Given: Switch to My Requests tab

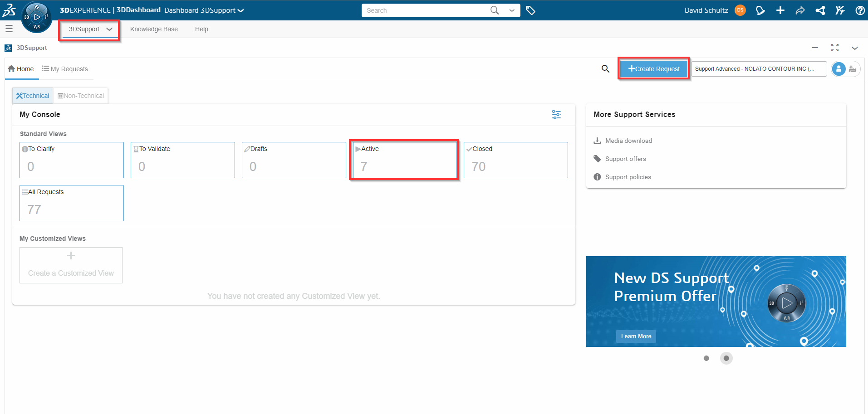Looking at the screenshot, I should 65,69.
